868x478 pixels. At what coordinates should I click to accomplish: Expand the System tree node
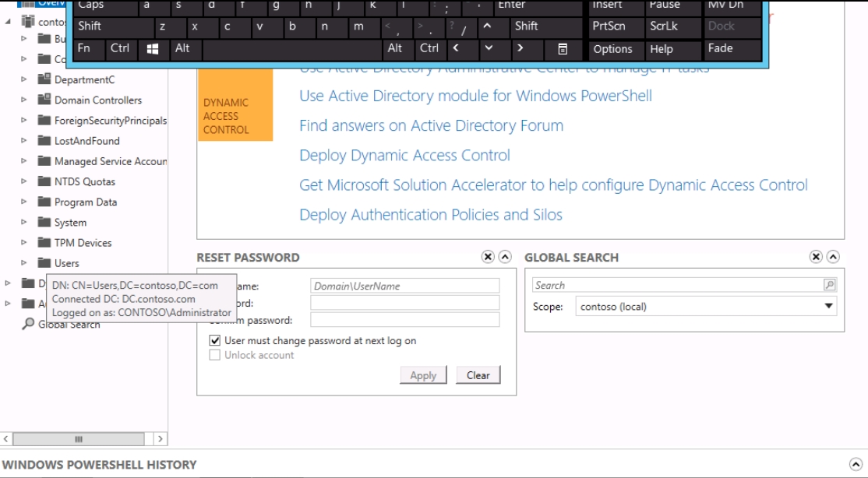(x=24, y=223)
